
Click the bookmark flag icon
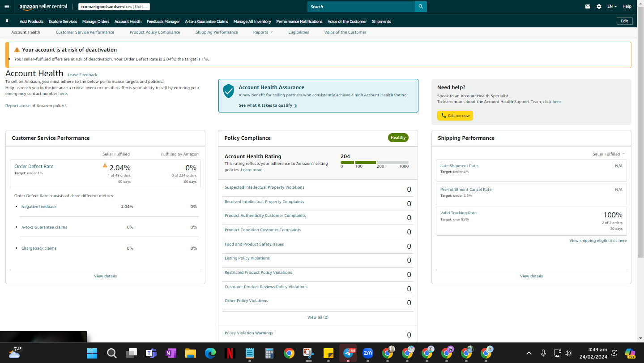point(7,21)
